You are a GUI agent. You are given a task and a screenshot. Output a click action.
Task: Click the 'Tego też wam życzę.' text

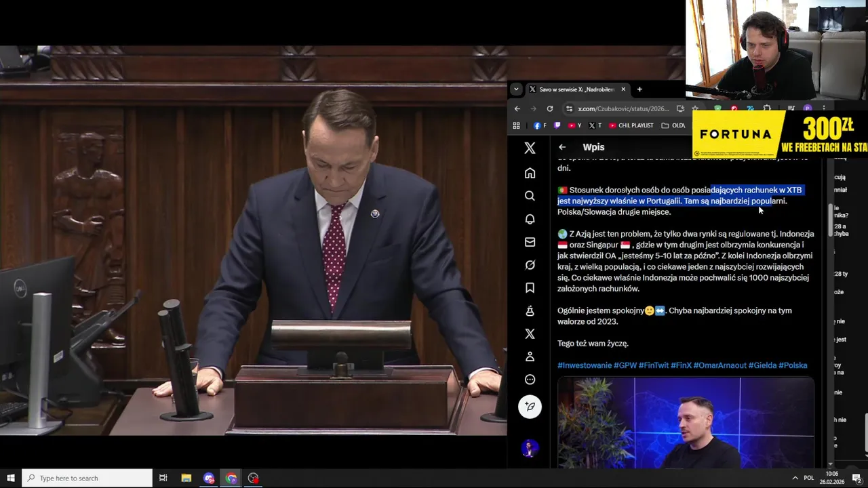pos(593,344)
